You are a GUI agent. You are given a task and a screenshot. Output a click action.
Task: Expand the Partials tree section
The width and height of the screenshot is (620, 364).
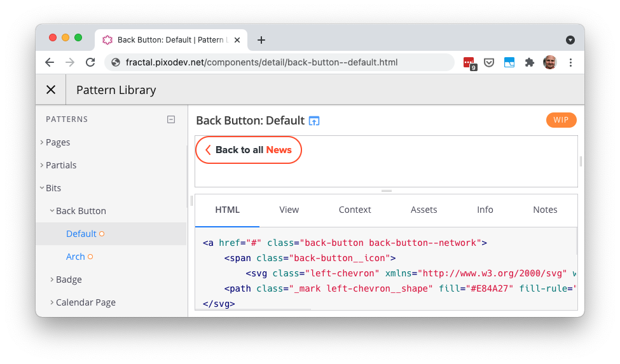point(60,165)
